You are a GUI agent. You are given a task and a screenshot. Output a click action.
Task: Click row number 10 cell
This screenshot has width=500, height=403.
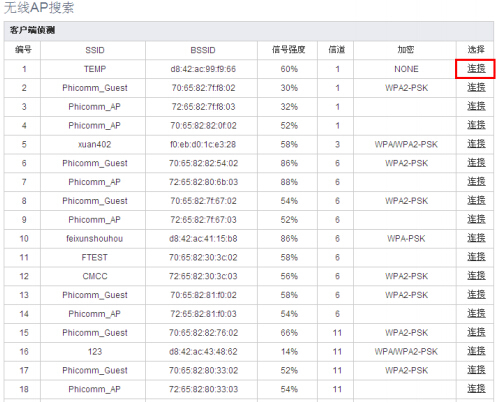pyautogui.click(x=24, y=239)
